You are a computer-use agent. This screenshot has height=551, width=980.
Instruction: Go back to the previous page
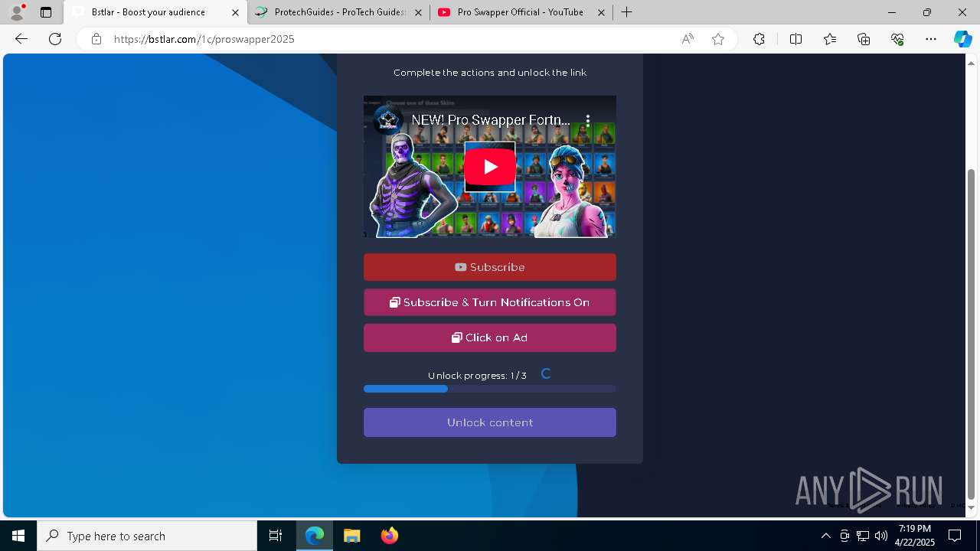pos(21,39)
